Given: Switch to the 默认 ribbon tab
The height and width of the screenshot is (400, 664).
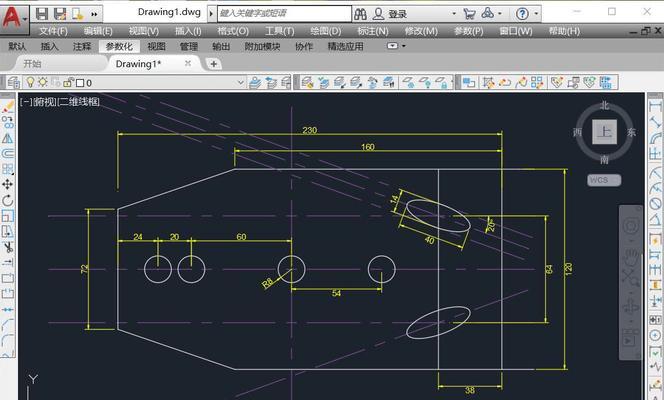Looking at the screenshot, I should 17,47.
